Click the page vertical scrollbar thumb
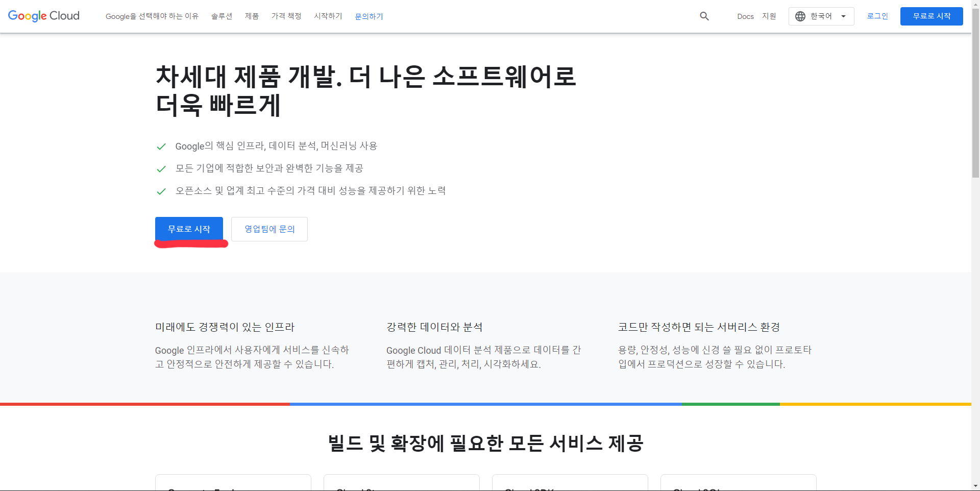 [975, 93]
